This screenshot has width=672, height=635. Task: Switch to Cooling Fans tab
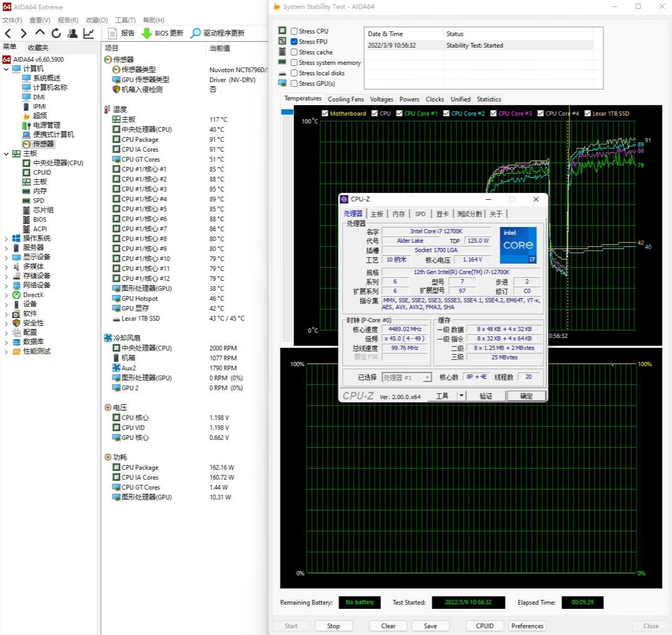pos(346,99)
